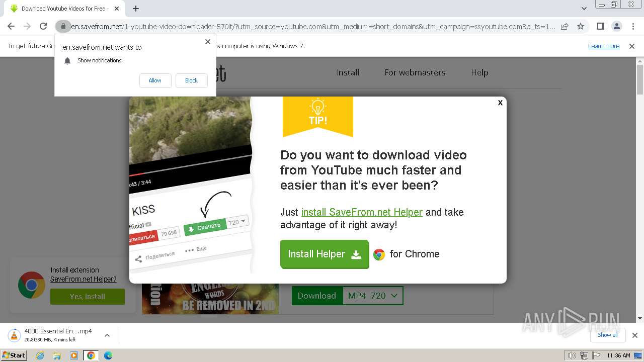Close the TIP dialog with x
644x362 pixels.
(500, 103)
